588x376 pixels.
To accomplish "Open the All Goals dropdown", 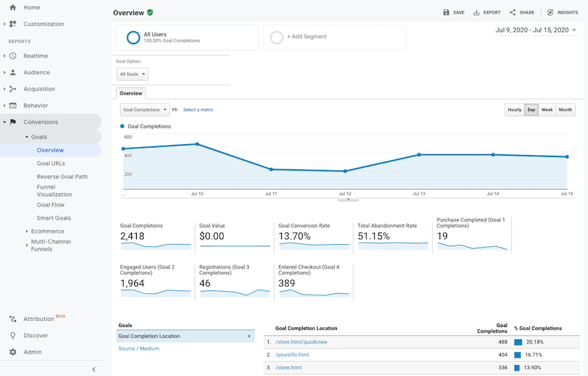I will (x=133, y=74).
